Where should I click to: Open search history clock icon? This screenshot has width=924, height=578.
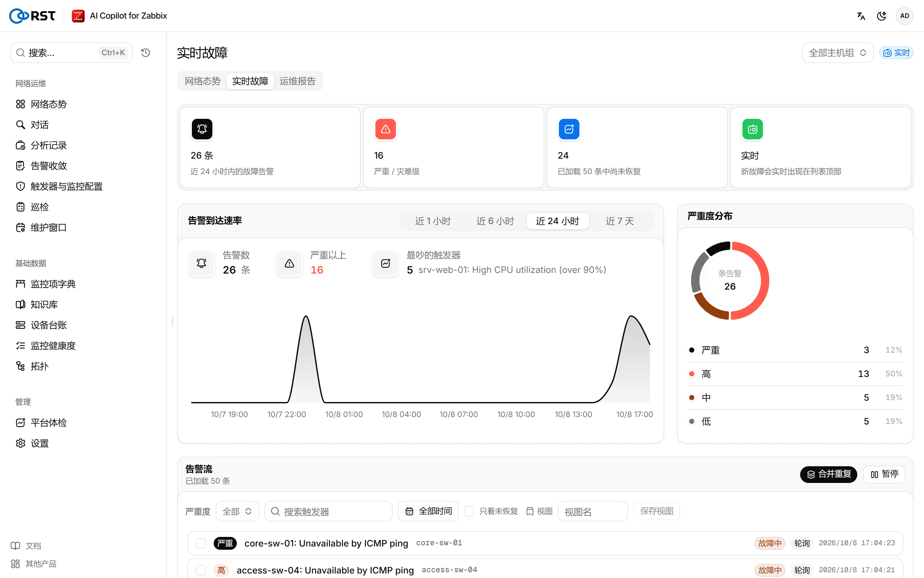145,52
